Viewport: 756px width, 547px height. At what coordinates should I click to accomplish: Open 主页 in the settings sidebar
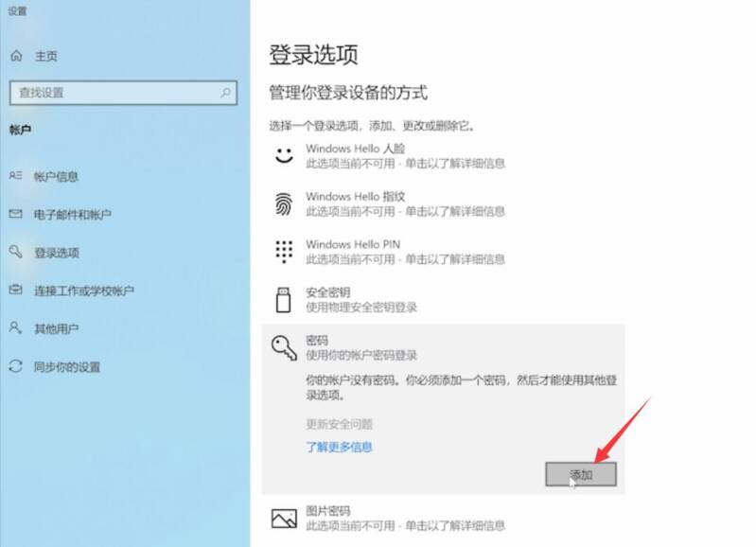45,56
